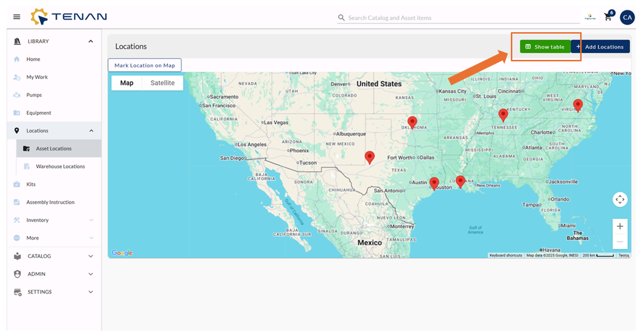Click Mark Location on Map button
This screenshot has width=644, height=332.
pyautogui.click(x=145, y=65)
